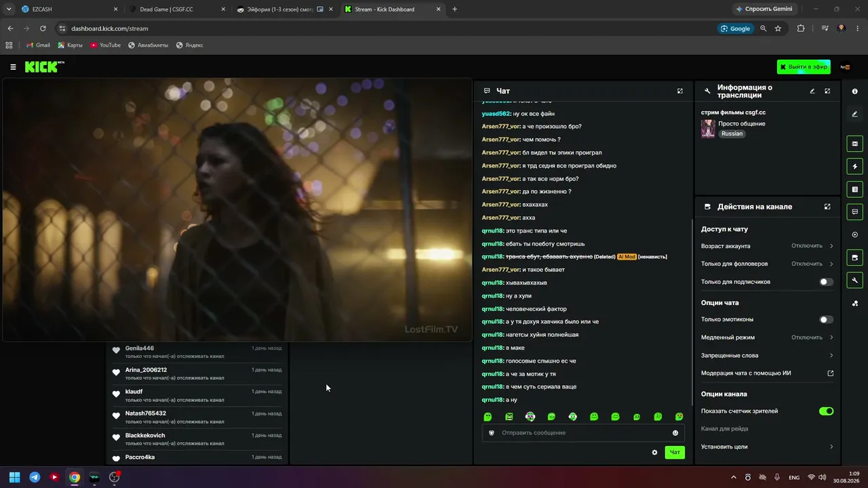Image resolution: width=868 pixels, height=488 pixels.
Task: Focus the send message input field
Action: pyautogui.click(x=583, y=433)
